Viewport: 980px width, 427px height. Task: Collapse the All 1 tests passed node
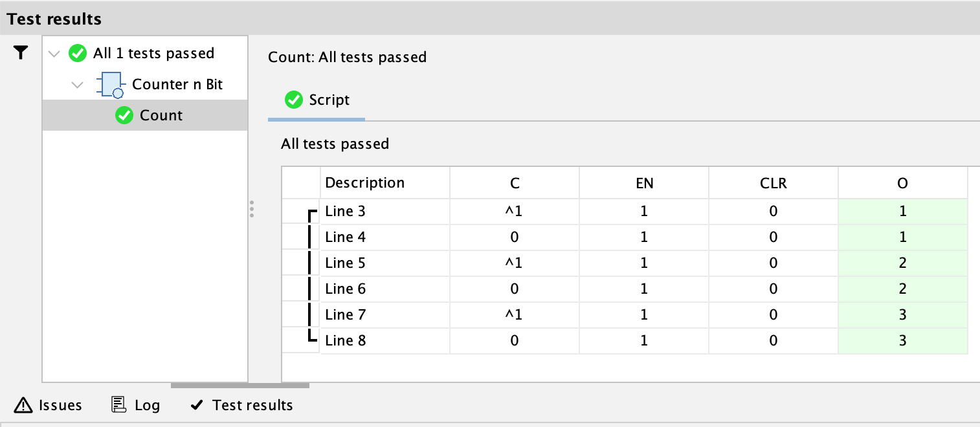[x=54, y=54]
